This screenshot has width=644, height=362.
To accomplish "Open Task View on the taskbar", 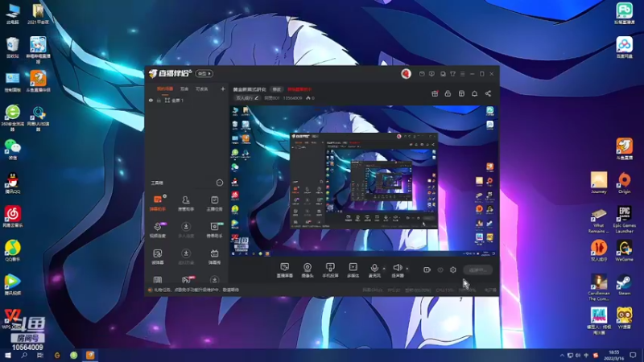I will click(x=40, y=355).
